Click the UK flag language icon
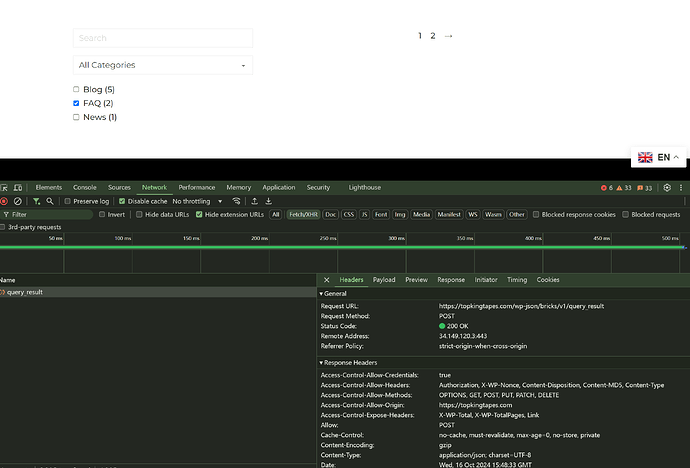Image resolution: width=690 pixels, height=468 pixels. point(645,157)
